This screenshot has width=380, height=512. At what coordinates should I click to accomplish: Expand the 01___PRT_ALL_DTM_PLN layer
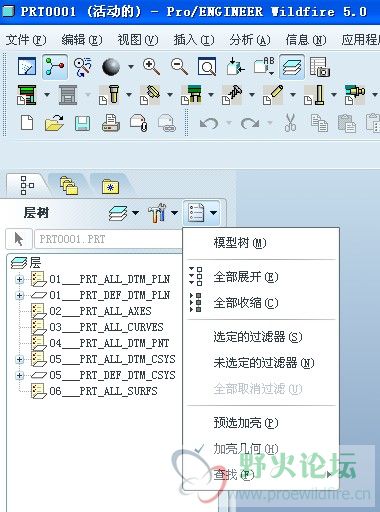(19, 279)
